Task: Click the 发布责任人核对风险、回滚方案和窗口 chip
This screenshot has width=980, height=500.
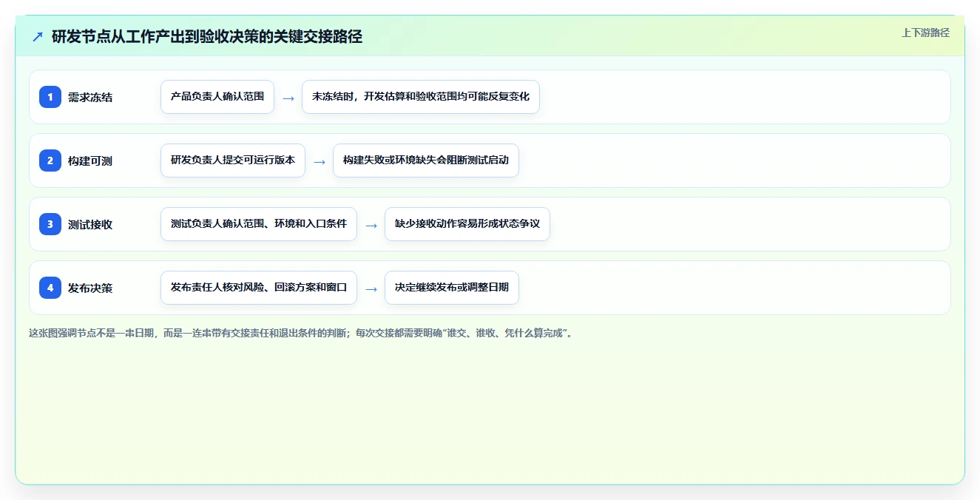Action: 259,288
